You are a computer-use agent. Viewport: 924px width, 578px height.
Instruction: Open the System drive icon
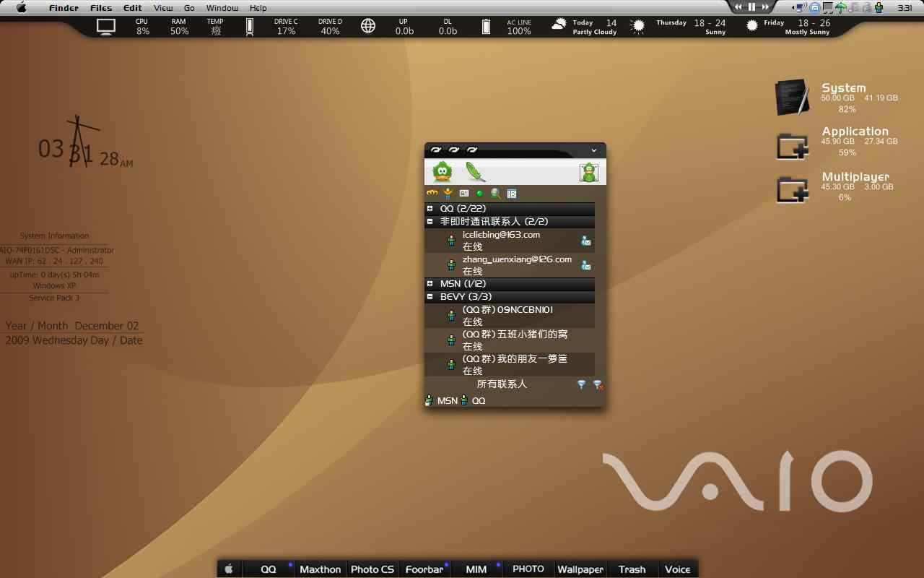(x=793, y=97)
